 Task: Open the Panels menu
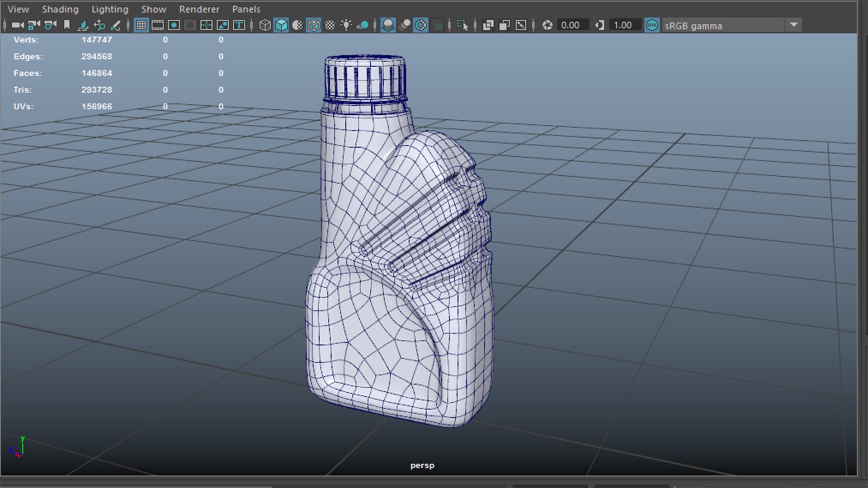coord(246,9)
